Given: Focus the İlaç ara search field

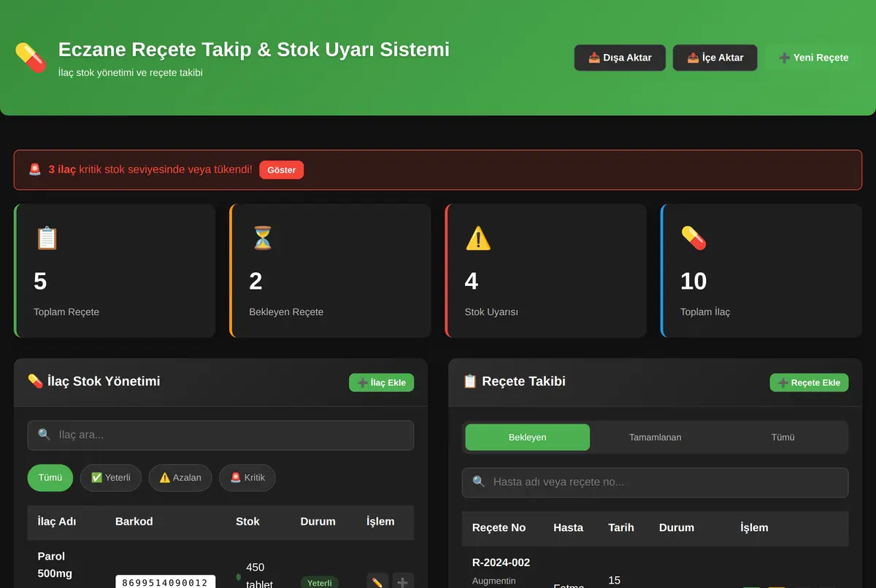Looking at the screenshot, I should 220,435.
